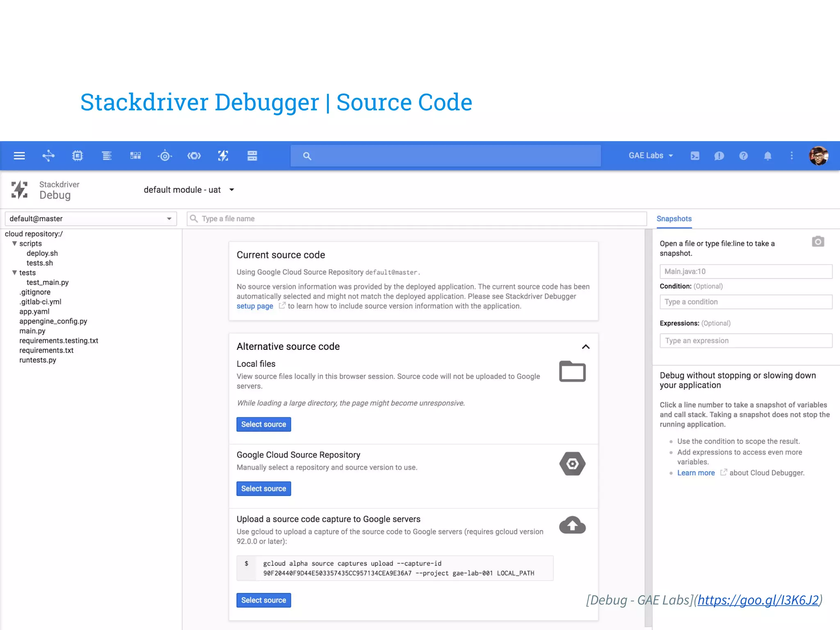Open tests.sh in file tree
Image resolution: width=840 pixels, height=630 pixels.
tap(40, 263)
